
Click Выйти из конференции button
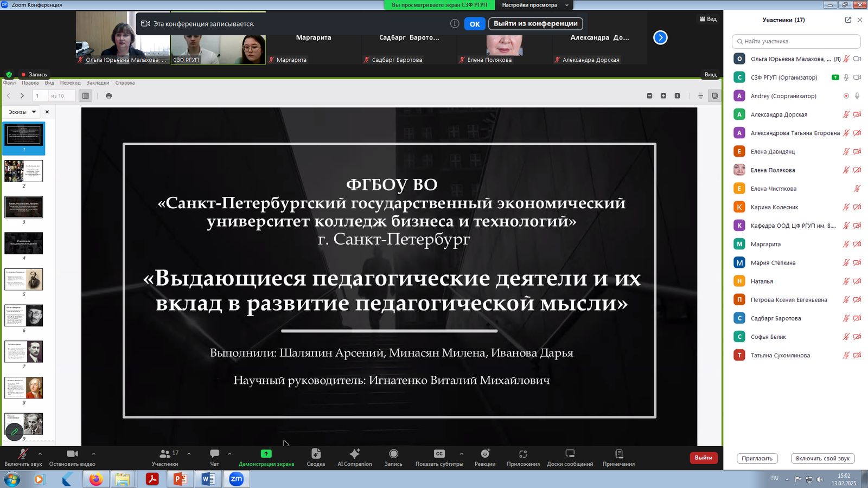click(535, 23)
